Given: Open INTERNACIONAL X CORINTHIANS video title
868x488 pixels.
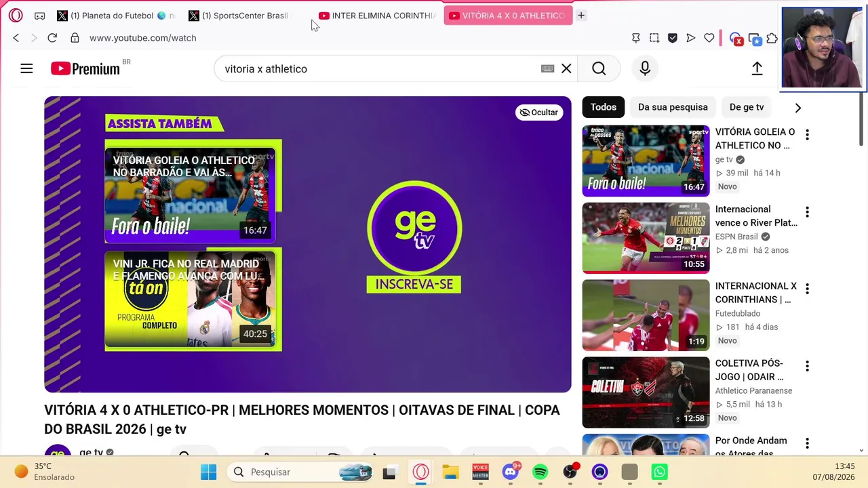Looking at the screenshot, I should click(756, 293).
